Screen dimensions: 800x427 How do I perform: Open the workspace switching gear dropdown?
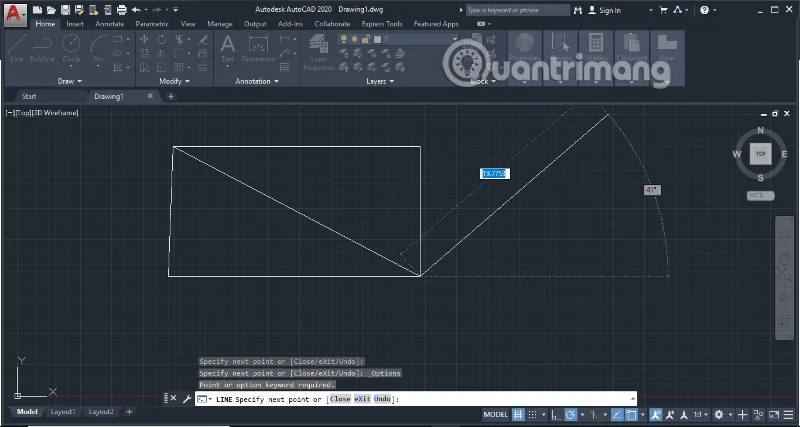tap(721, 414)
